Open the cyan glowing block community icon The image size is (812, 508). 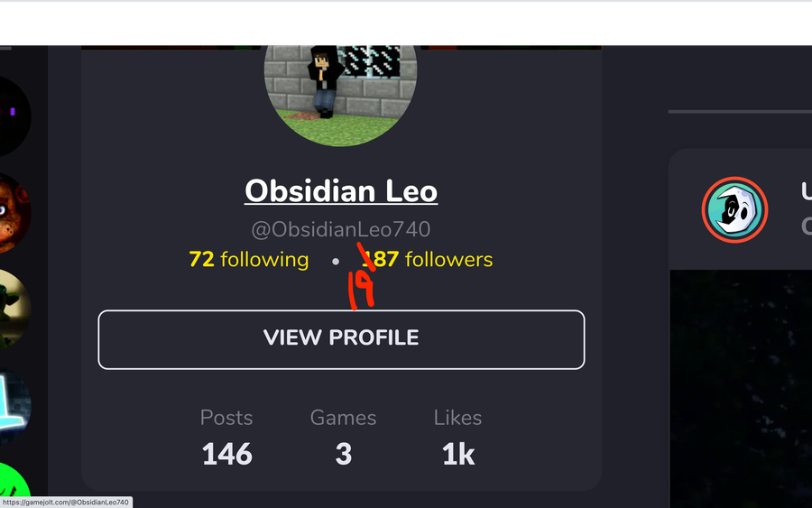coord(13,406)
